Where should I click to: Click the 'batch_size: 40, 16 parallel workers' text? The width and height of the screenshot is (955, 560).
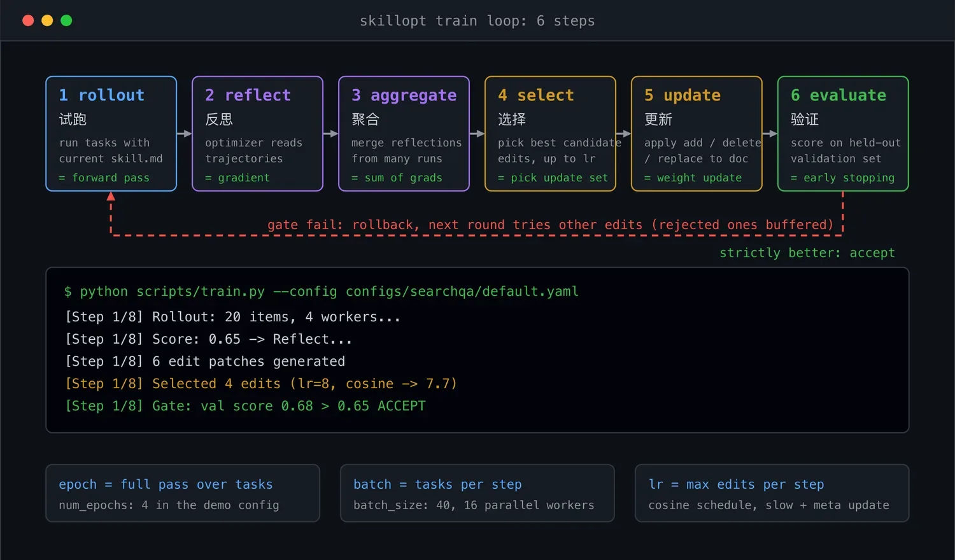[474, 505]
